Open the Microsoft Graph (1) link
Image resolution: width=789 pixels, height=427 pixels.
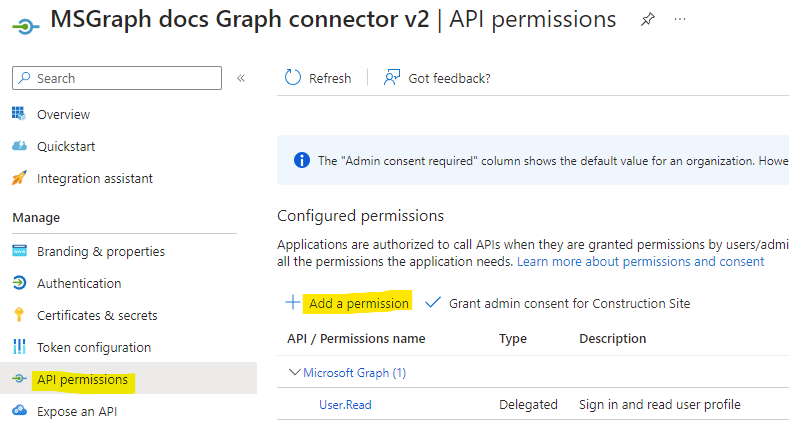pos(354,373)
